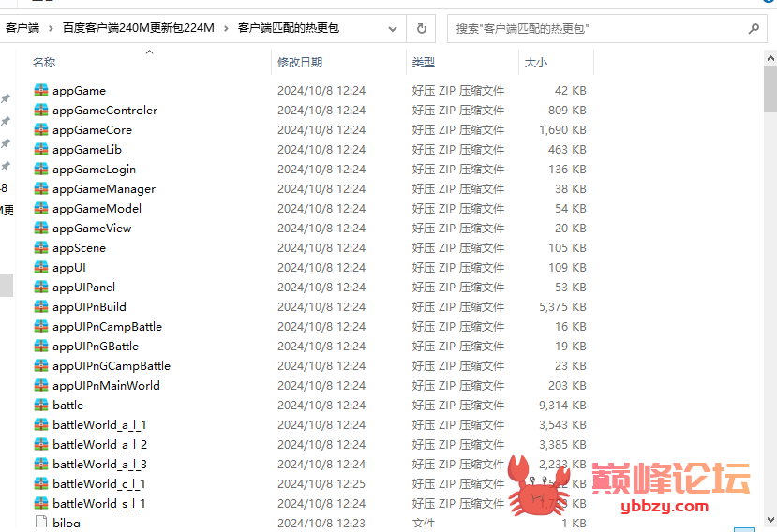The width and height of the screenshot is (777, 532).
Task: Click the 809 KB size cell
Action: coord(567,110)
